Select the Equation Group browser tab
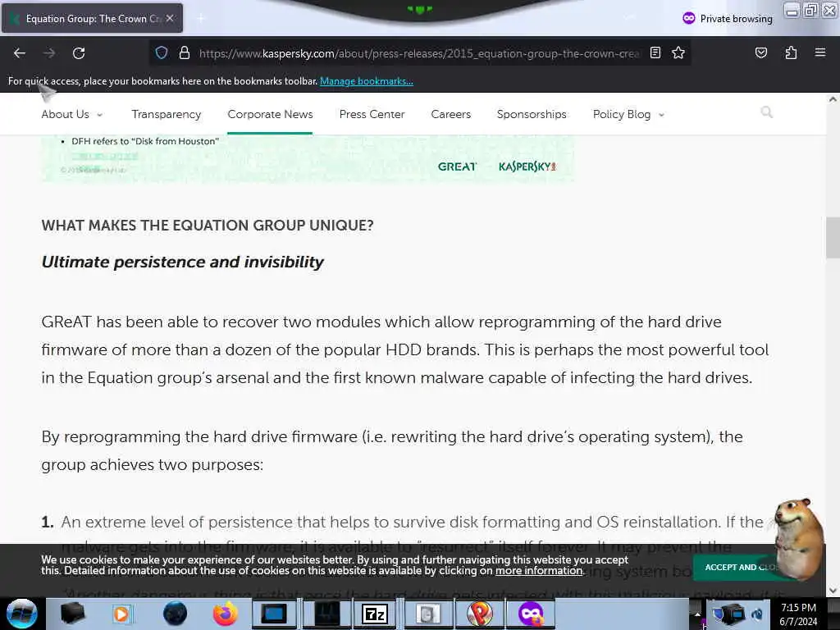This screenshot has height=630, width=840. pos(92,18)
